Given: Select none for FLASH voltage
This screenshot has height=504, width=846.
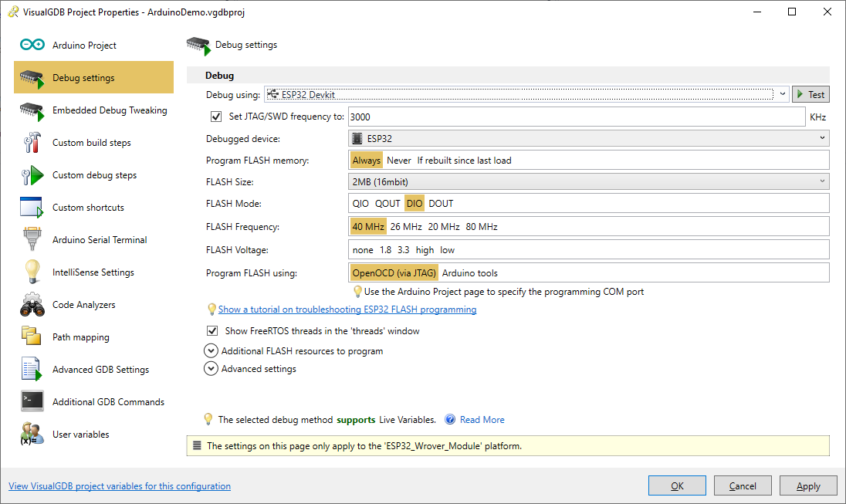Looking at the screenshot, I should point(363,250).
